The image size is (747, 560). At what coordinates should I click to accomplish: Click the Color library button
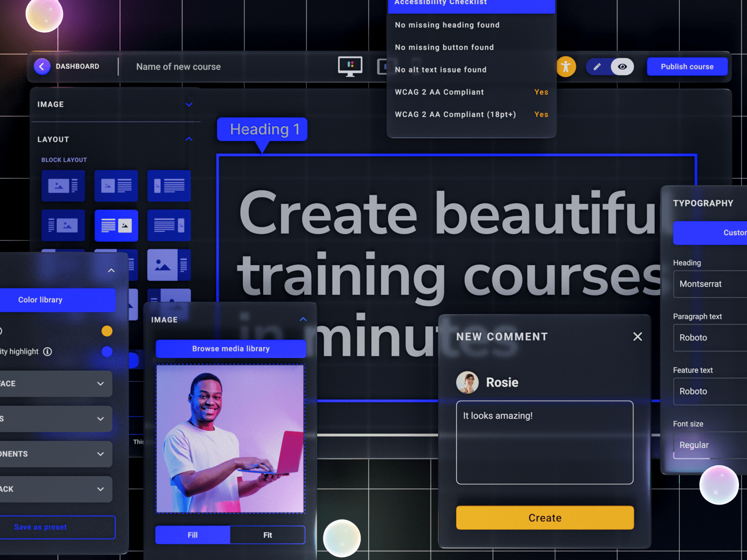point(58,300)
